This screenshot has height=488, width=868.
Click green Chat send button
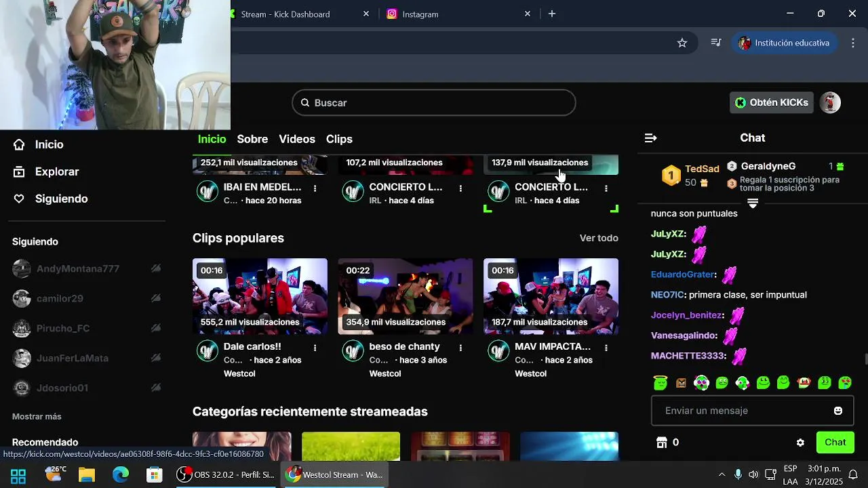(x=835, y=443)
